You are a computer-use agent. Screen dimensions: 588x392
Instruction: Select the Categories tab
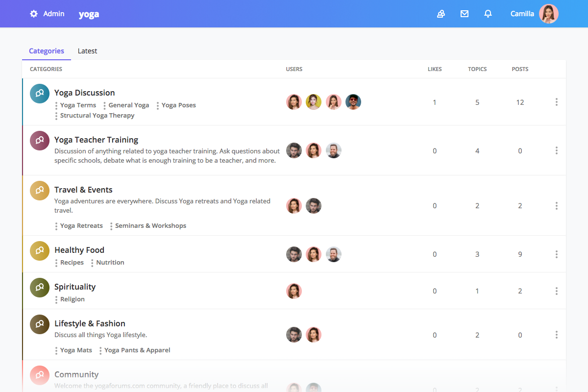click(46, 51)
